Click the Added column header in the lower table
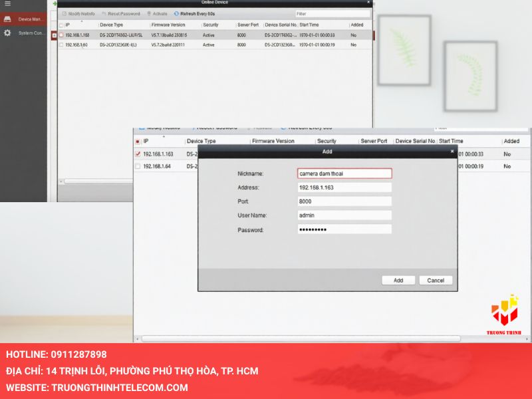Image resolution: width=532 pixels, height=399 pixels. pos(511,141)
